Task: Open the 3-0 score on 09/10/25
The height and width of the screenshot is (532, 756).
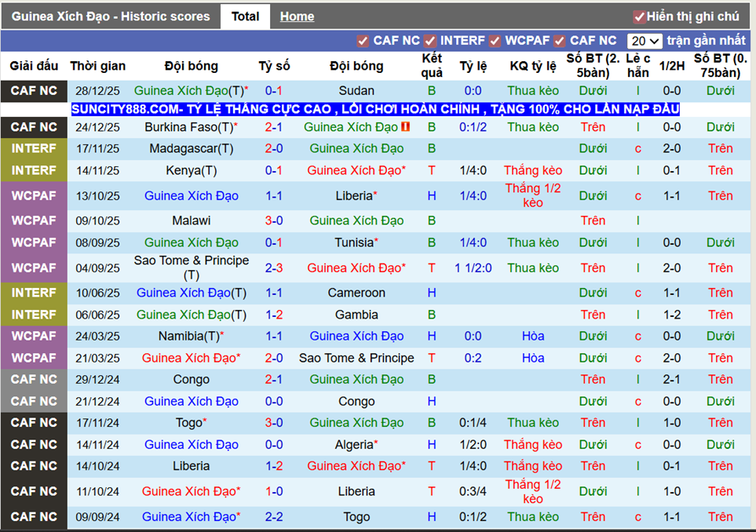Action: (274, 220)
